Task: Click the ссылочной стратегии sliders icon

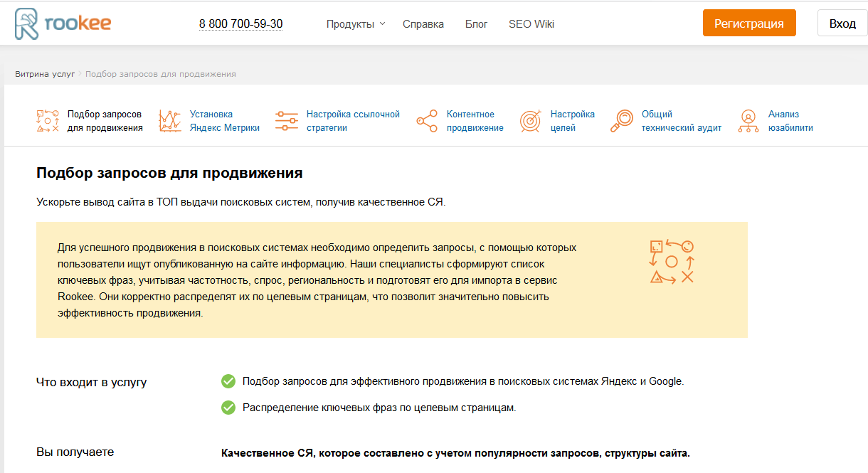Action: (287, 121)
